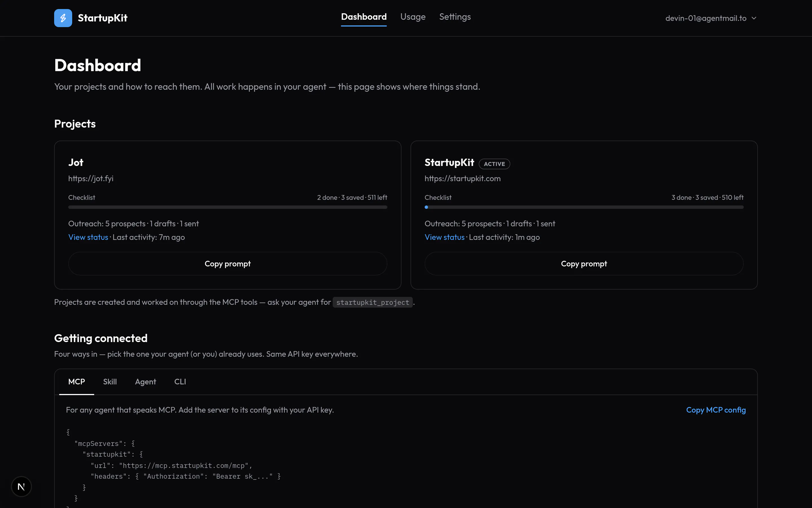This screenshot has width=812, height=508.
Task: Click the Jot checklist progress bar
Action: tap(228, 207)
